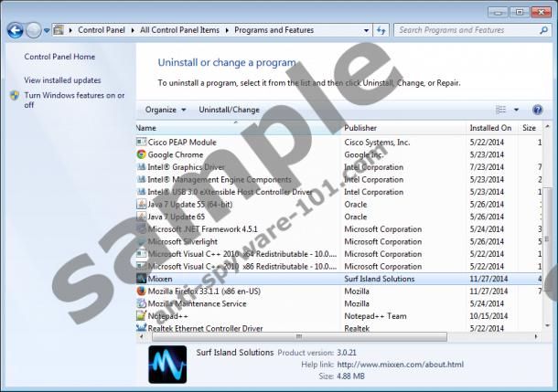Image resolution: width=558 pixels, height=392 pixels.
Task: Click the large Mixxen details thumbnail
Action: pyautogui.click(x=166, y=365)
